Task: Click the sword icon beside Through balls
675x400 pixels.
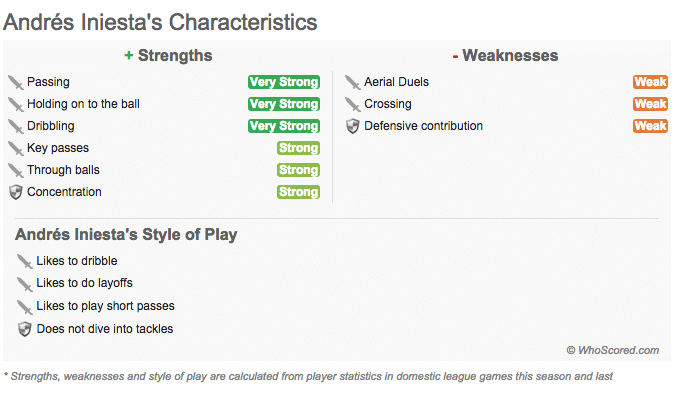Action: pyautogui.click(x=15, y=170)
